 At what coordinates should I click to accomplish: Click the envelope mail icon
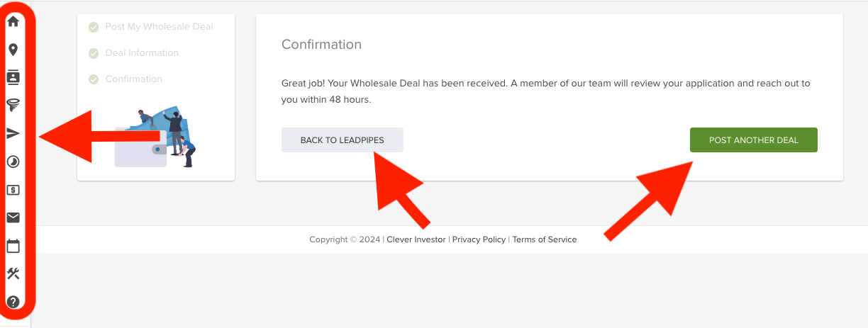tap(13, 217)
